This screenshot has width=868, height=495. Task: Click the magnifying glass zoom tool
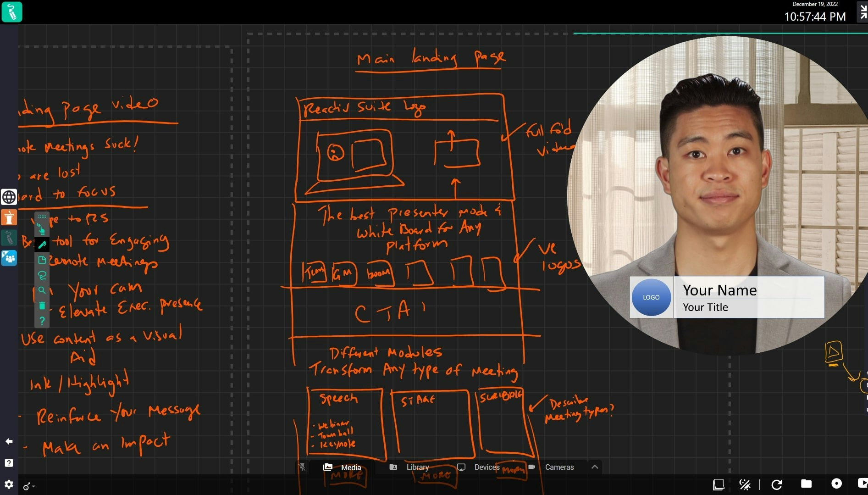click(x=42, y=290)
